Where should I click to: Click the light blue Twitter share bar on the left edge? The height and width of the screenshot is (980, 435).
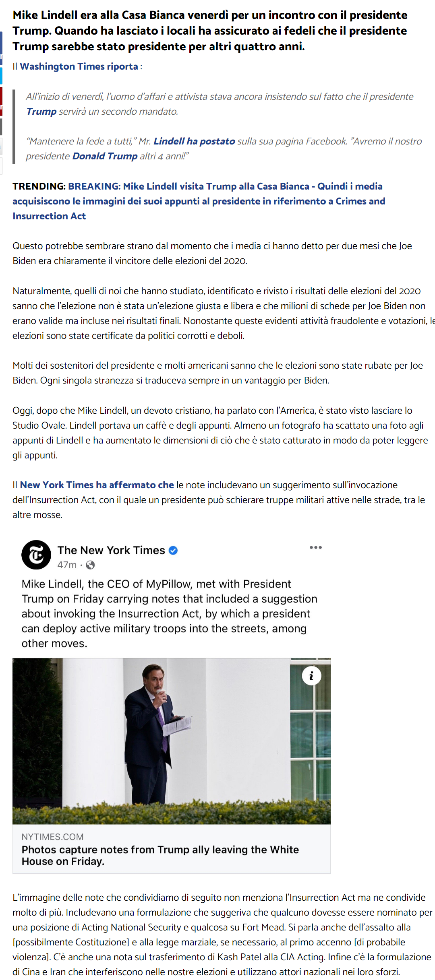point(1,76)
